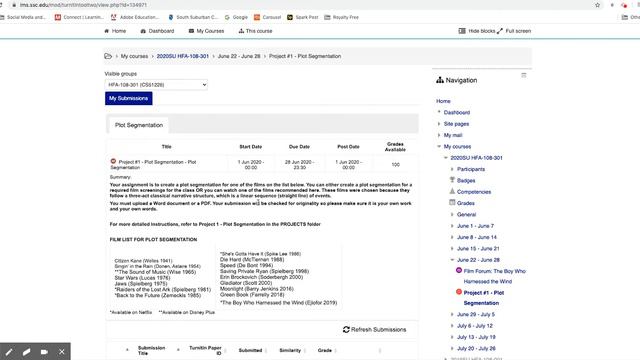Sort by Submission Title column
The height and width of the screenshot is (360, 640).
151,350
